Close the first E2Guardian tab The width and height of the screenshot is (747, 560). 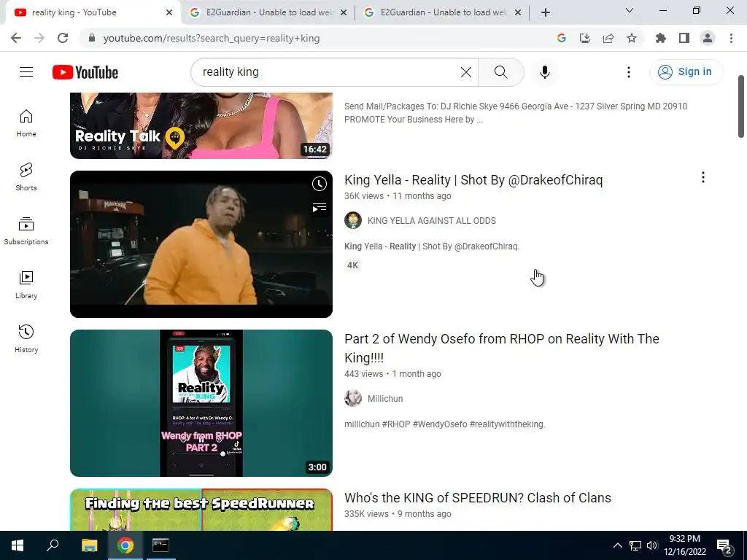point(344,12)
